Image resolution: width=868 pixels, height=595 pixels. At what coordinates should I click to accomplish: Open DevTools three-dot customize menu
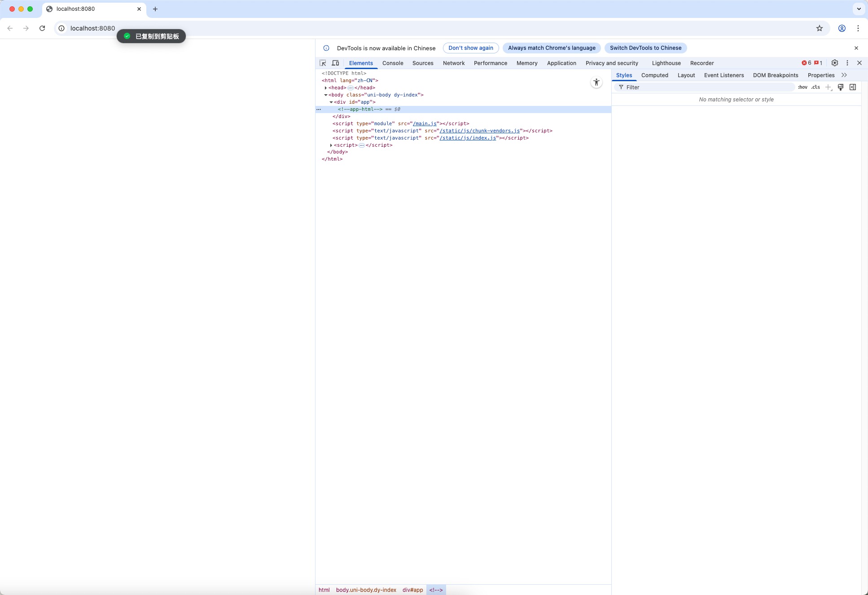[x=847, y=63]
